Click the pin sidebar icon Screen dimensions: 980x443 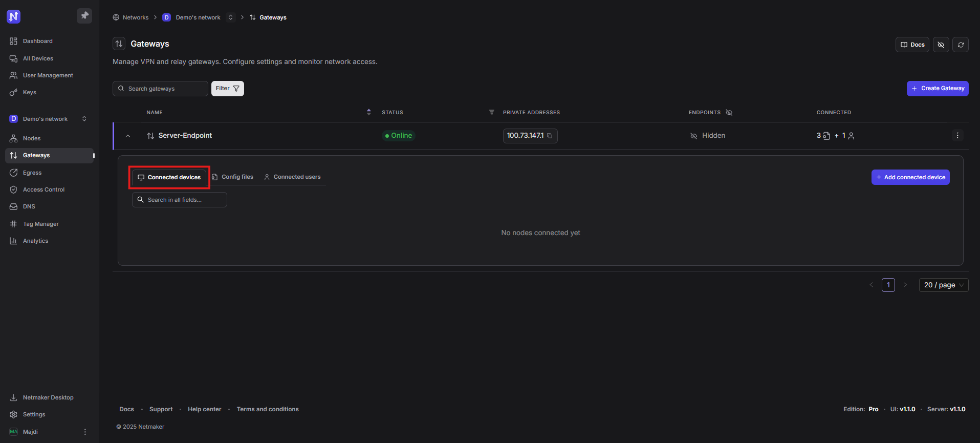pos(84,16)
